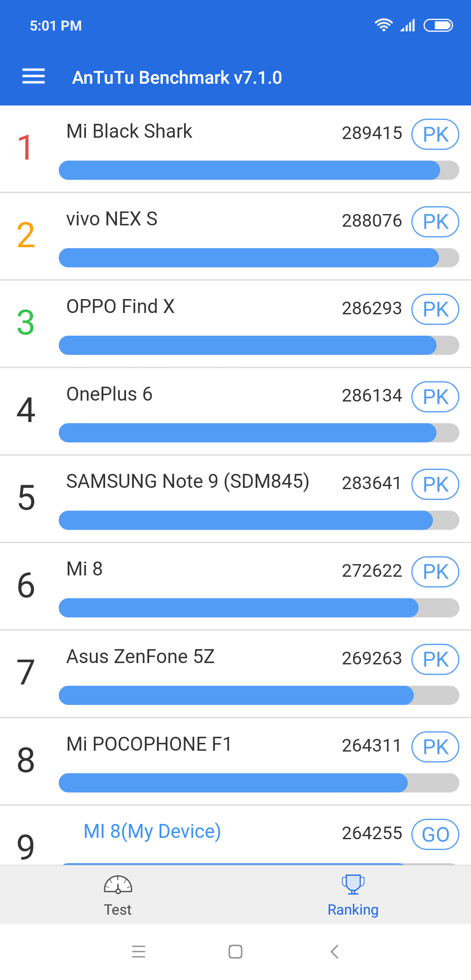Screen dimensions: 471x980
Task: Open the hamburger navigation menu
Action: [34, 76]
